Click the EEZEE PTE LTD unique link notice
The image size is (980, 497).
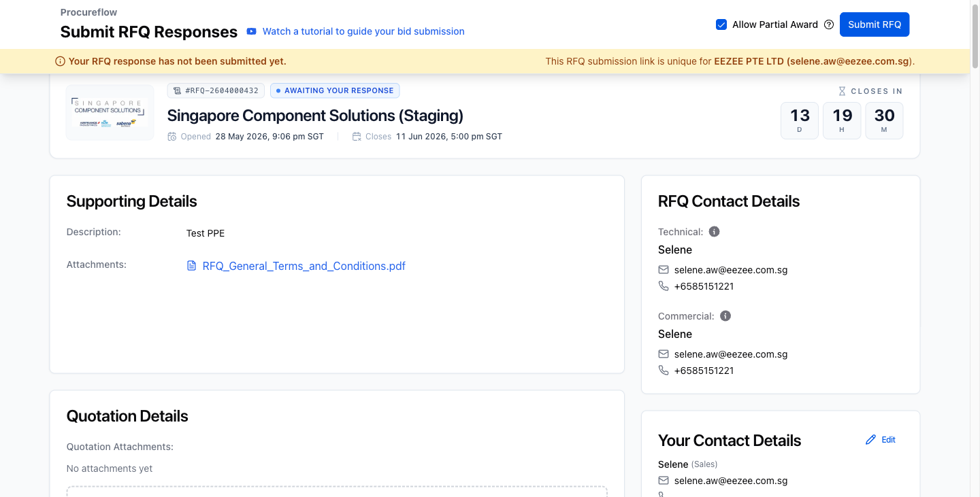(x=730, y=61)
